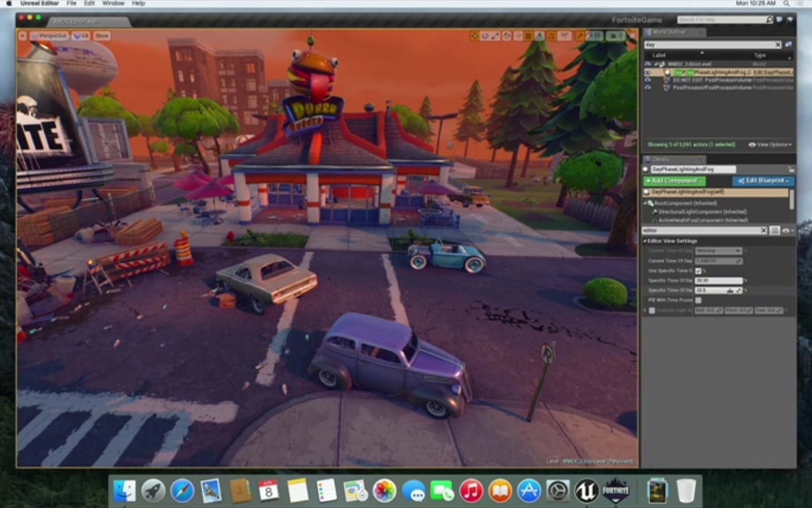Click the green Add Component button
This screenshot has width=812, height=508.
(674, 181)
